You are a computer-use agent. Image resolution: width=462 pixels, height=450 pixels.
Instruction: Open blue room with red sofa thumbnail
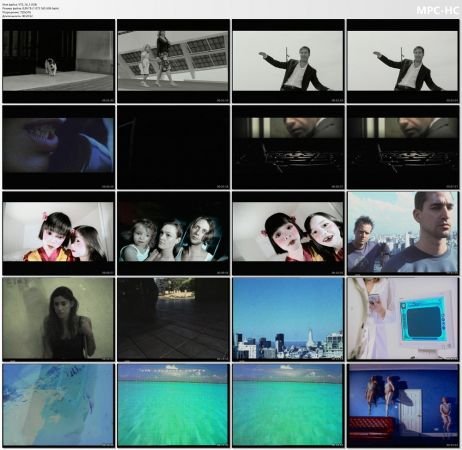click(x=403, y=405)
